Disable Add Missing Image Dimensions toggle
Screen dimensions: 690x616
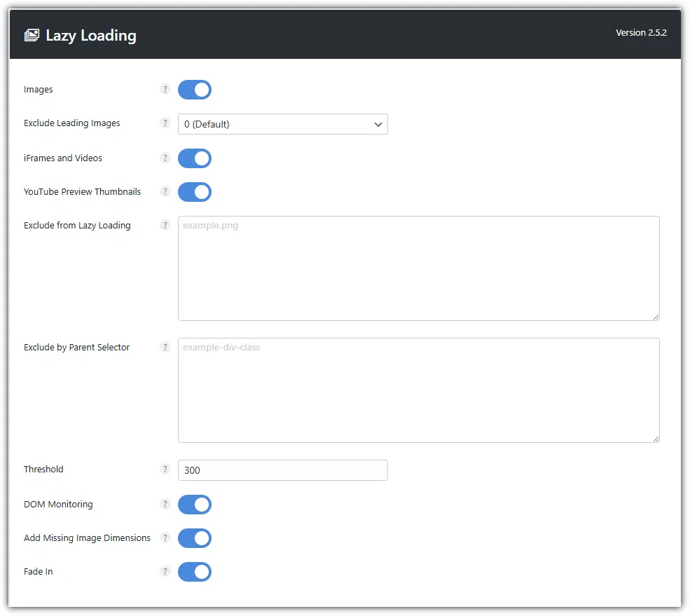point(195,538)
